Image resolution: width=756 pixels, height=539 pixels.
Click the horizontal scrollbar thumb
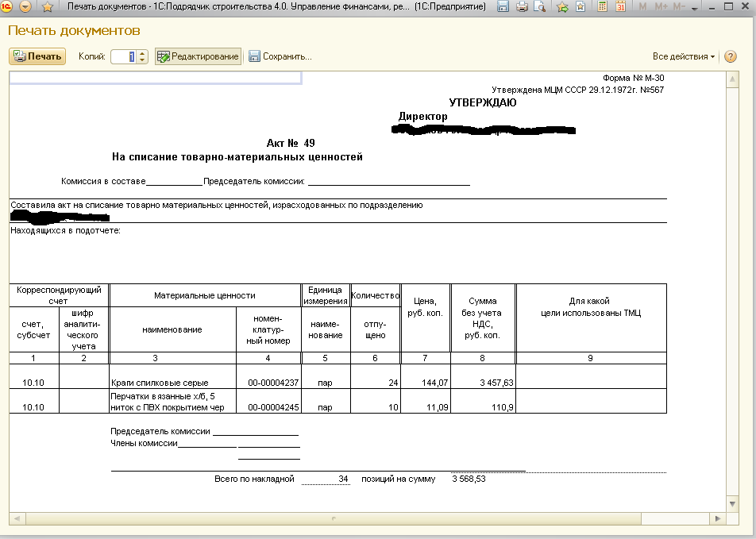tap(334, 518)
